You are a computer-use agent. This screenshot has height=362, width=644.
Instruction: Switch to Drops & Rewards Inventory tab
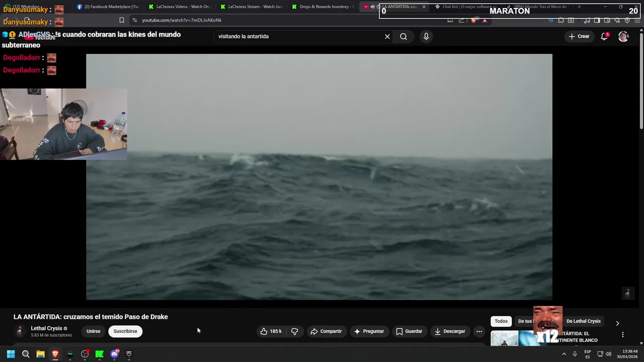(x=323, y=7)
